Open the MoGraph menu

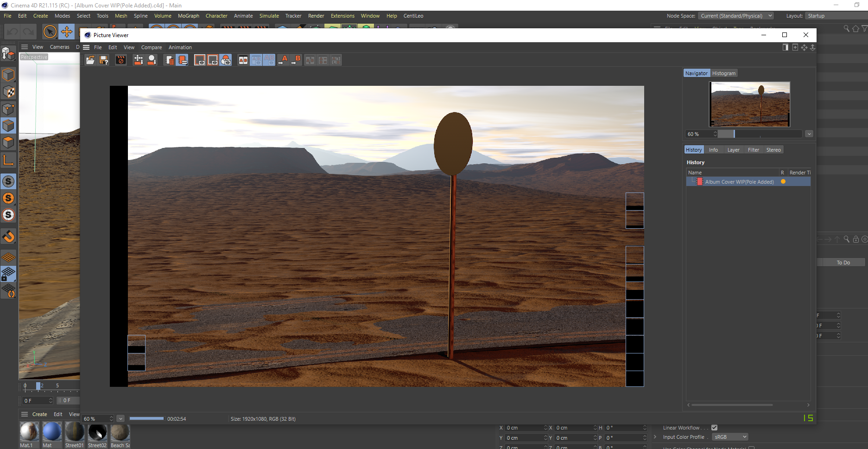189,16
